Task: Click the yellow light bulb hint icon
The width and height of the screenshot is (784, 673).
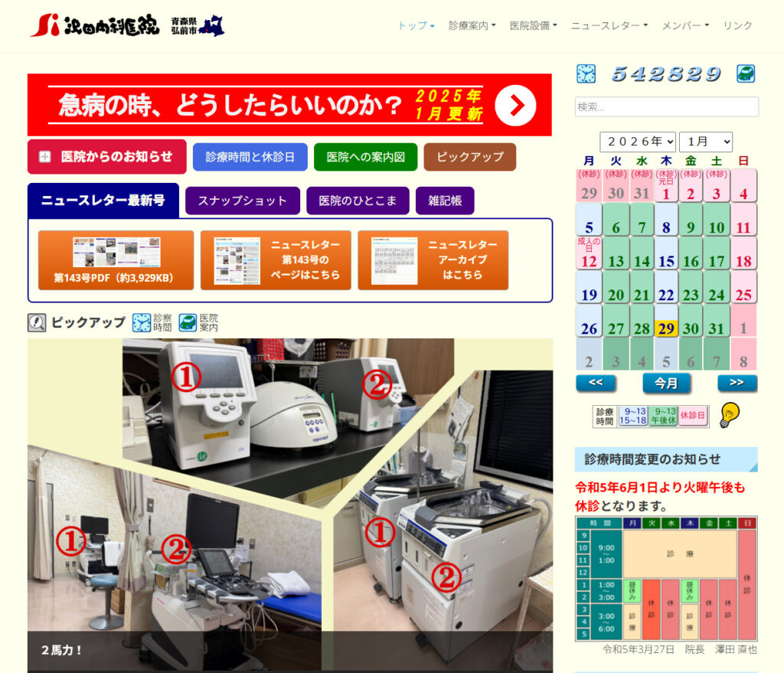Action: pos(730,414)
